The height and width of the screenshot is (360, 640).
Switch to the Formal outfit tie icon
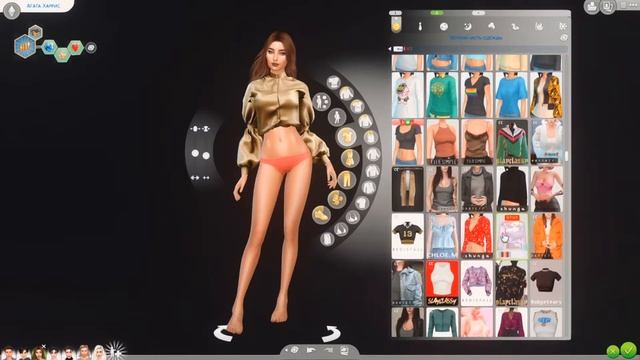420,27
